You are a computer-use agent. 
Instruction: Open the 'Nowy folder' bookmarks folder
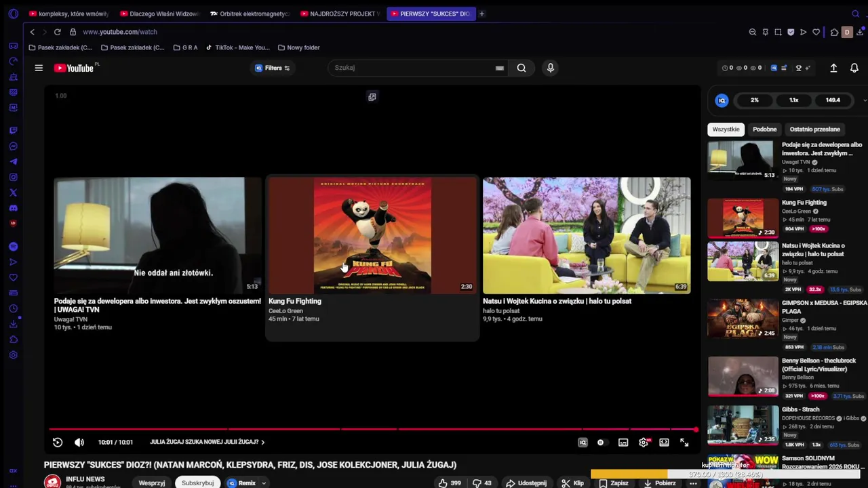click(298, 47)
